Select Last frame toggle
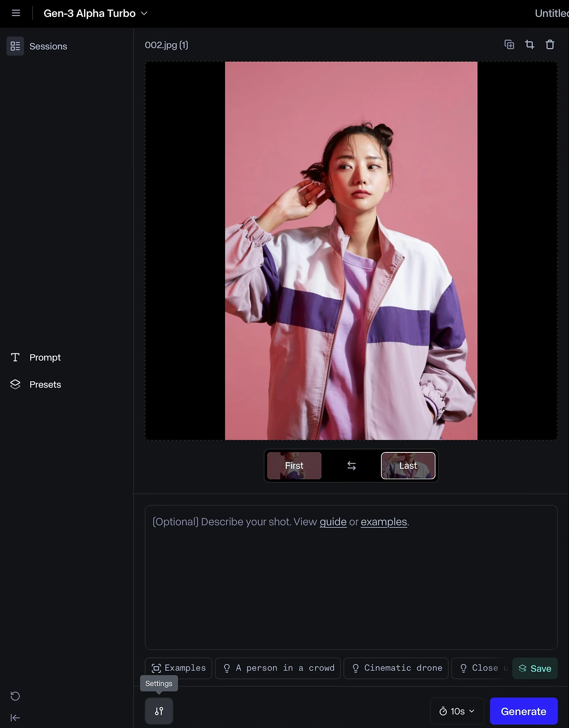 click(x=408, y=466)
